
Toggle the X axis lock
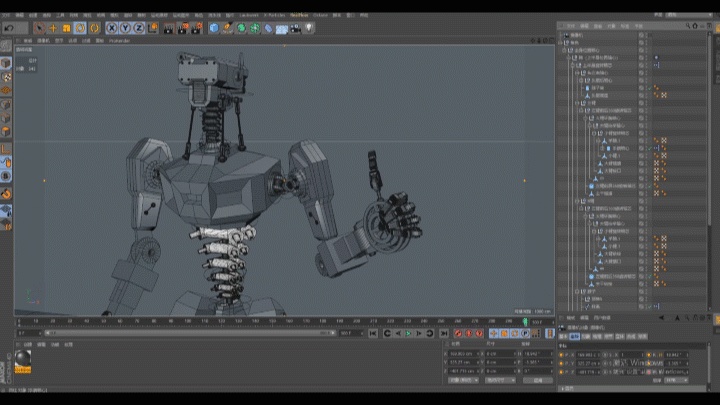click(112, 28)
